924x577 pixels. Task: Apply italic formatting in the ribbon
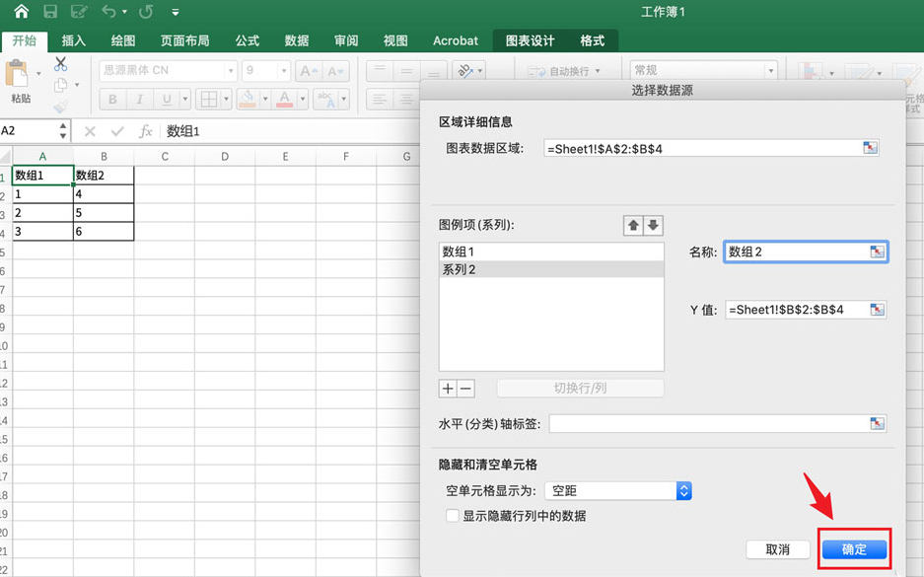(139, 99)
